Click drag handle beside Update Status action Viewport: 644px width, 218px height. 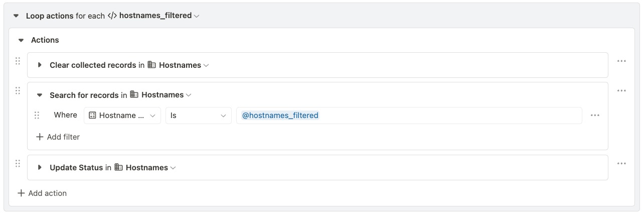tap(18, 163)
